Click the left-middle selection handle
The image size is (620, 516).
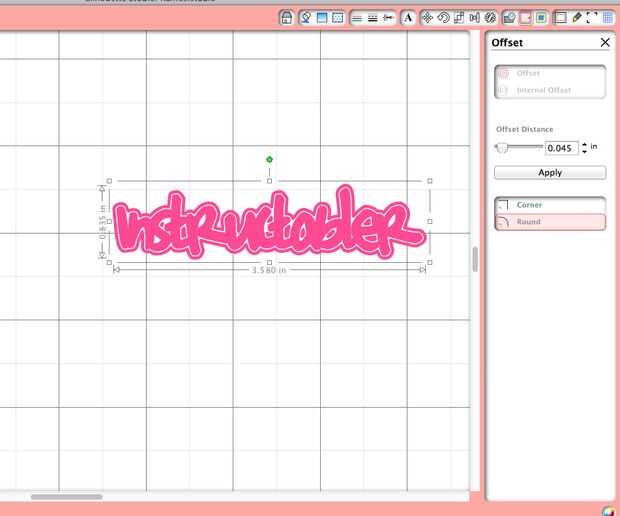pyautogui.click(x=109, y=221)
